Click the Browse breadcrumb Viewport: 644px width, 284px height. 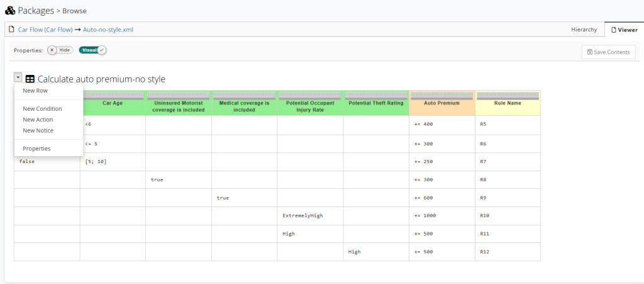(74, 11)
